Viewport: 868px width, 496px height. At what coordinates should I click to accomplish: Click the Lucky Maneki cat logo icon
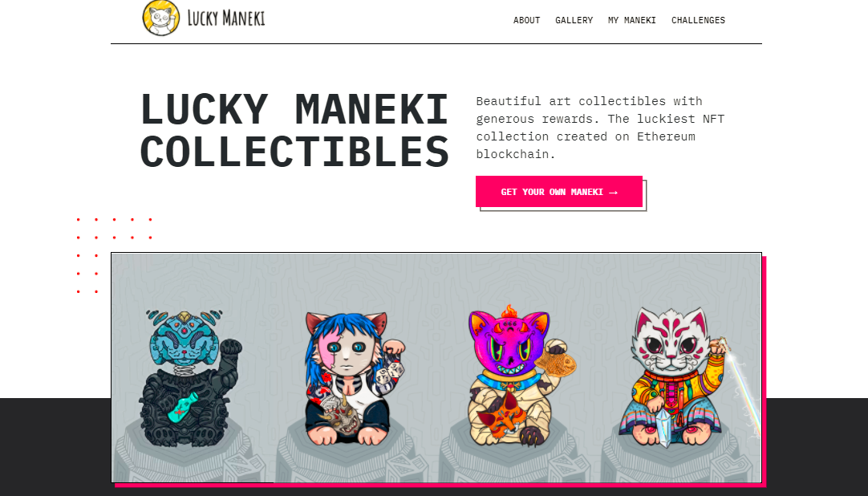pyautogui.click(x=161, y=18)
